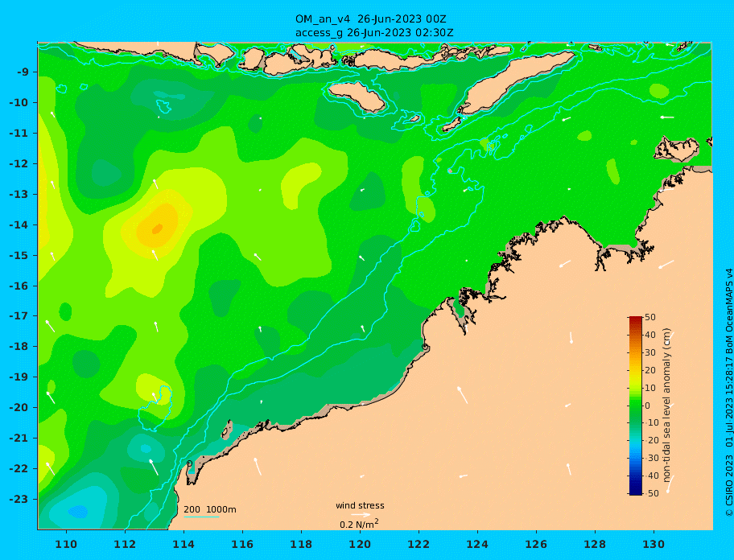Click the wind stress reference arrow
Screen dimensions: 734x560
360,515
